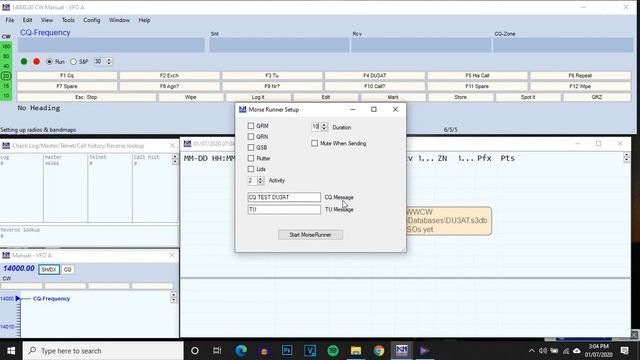
Task: Enable the Flutter checkbox
Action: (251, 158)
